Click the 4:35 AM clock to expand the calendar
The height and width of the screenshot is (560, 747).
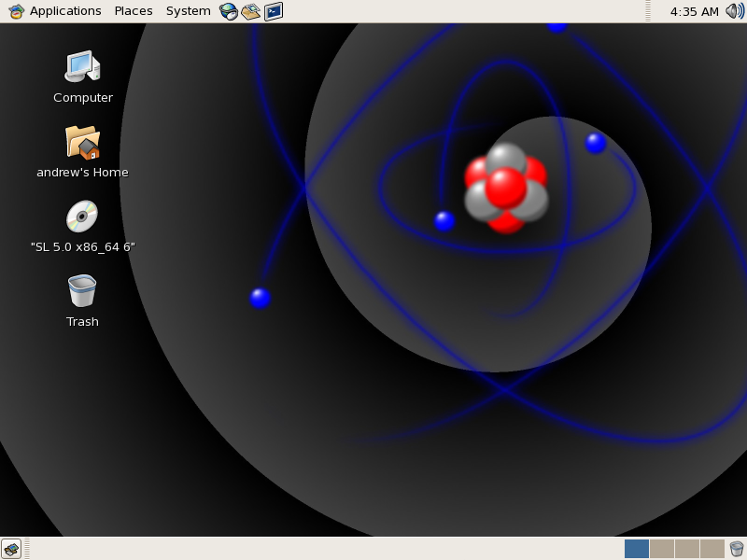(694, 11)
